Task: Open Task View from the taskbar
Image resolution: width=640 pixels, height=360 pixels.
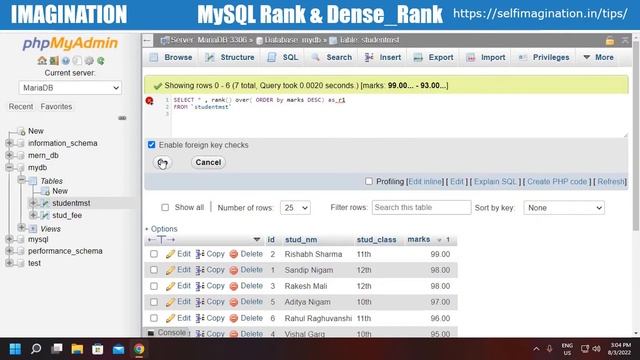Action: coord(57,349)
